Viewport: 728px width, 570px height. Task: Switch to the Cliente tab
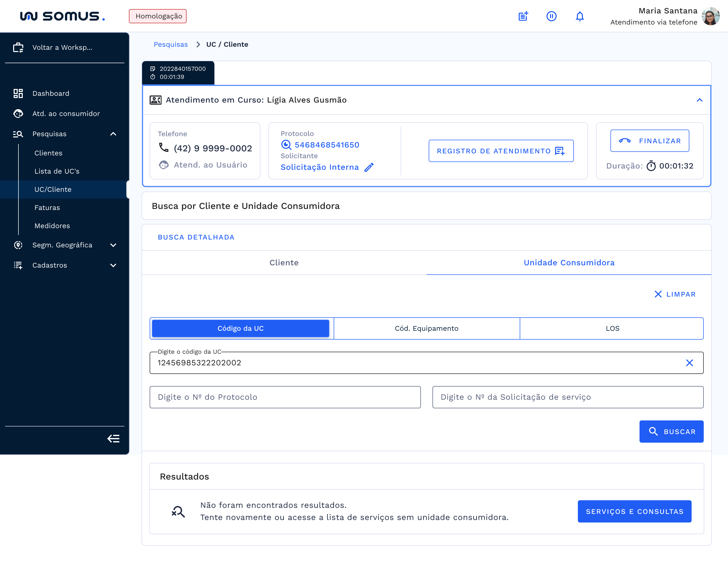pos(284,263)
